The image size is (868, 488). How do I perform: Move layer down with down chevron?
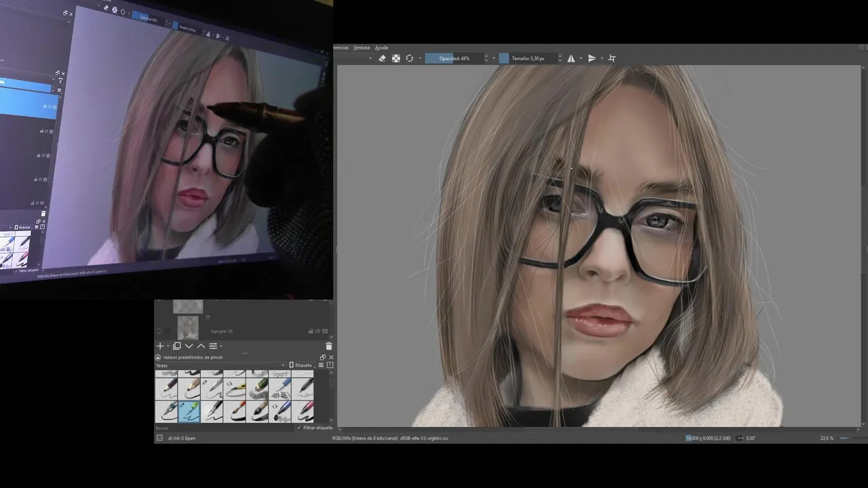189,346
